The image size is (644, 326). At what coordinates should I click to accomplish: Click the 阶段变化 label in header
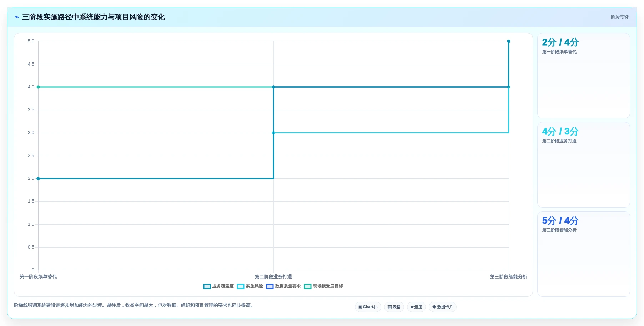click(620, 17)
